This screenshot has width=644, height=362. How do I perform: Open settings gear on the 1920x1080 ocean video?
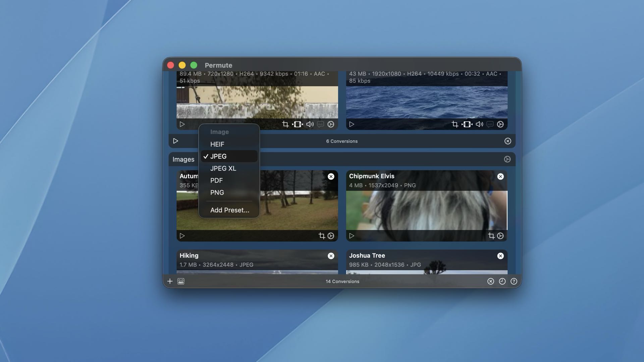pos(500,124)
